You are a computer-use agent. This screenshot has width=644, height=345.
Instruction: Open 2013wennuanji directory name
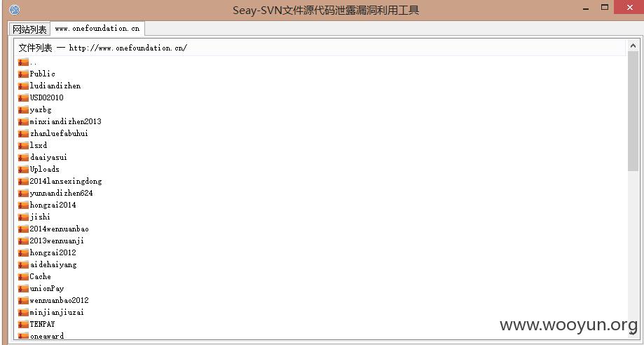[57, 241]
